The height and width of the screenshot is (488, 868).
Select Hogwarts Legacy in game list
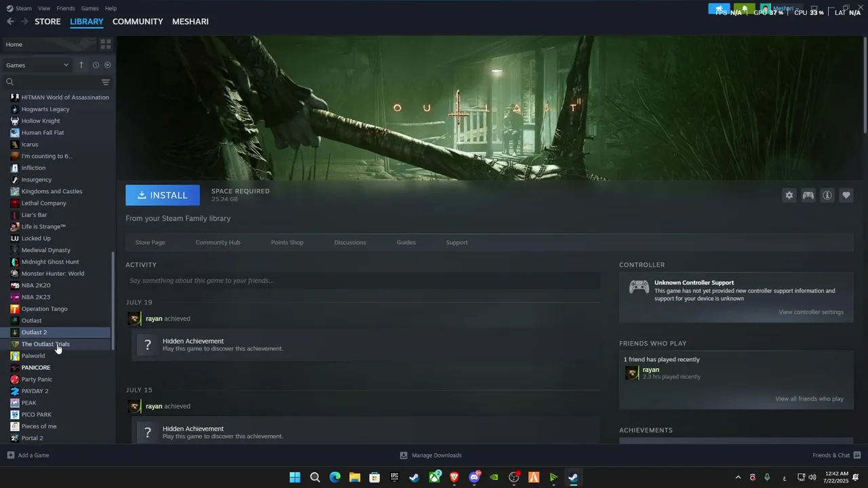pyautogui.click(x=45, y=109)
